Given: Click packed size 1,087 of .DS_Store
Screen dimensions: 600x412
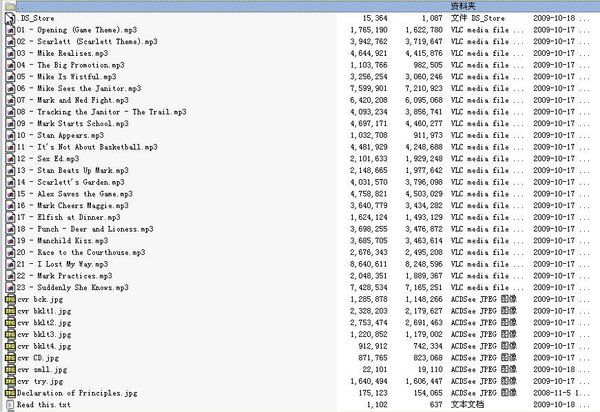Looking at the screenshot, I should (432, 18).
